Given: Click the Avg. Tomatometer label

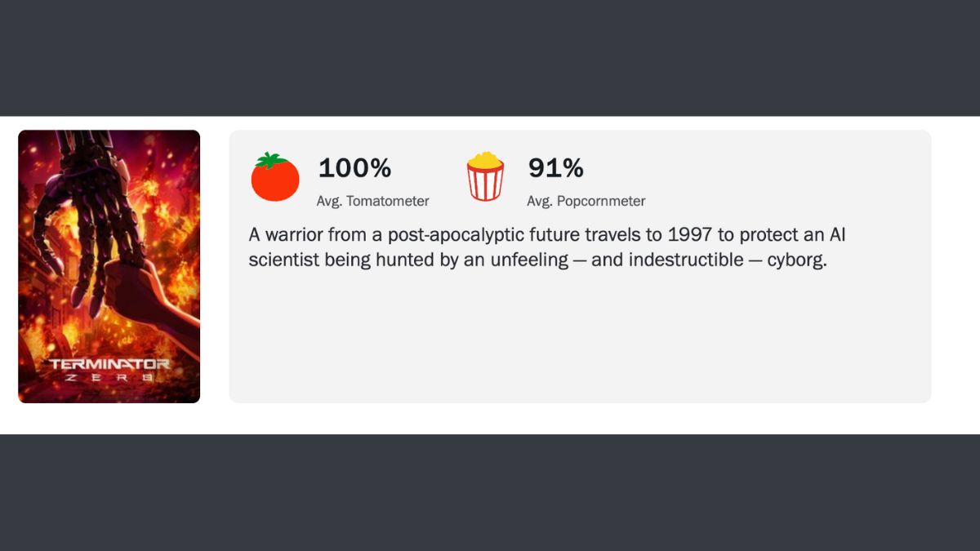Looking at the screenshot, I should click(372, 201).
